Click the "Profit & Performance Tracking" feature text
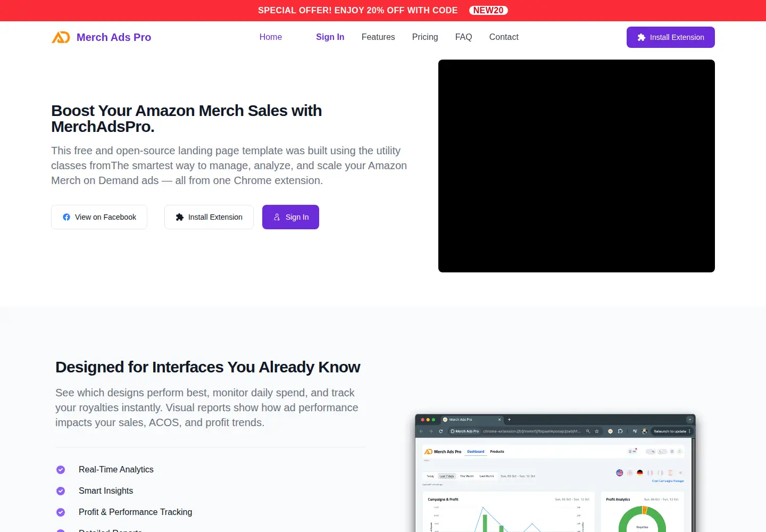The image size is (766, 532). pos(136,512)
